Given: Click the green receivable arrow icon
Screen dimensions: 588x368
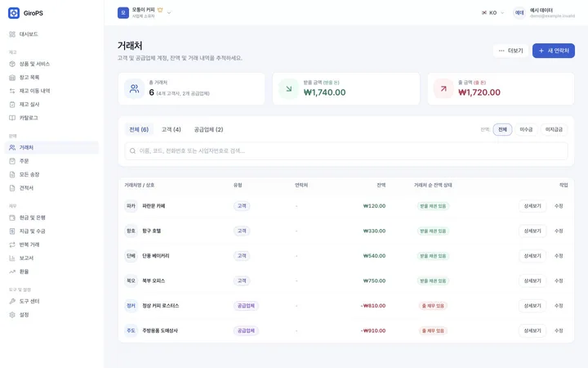Looking at the screenshot, I should pyautogui.click(x=289, y=88).
